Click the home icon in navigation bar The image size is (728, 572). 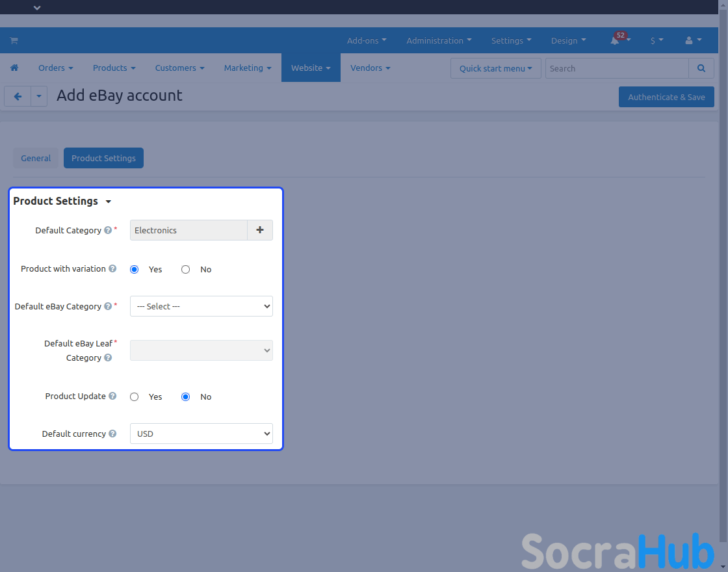14,68
